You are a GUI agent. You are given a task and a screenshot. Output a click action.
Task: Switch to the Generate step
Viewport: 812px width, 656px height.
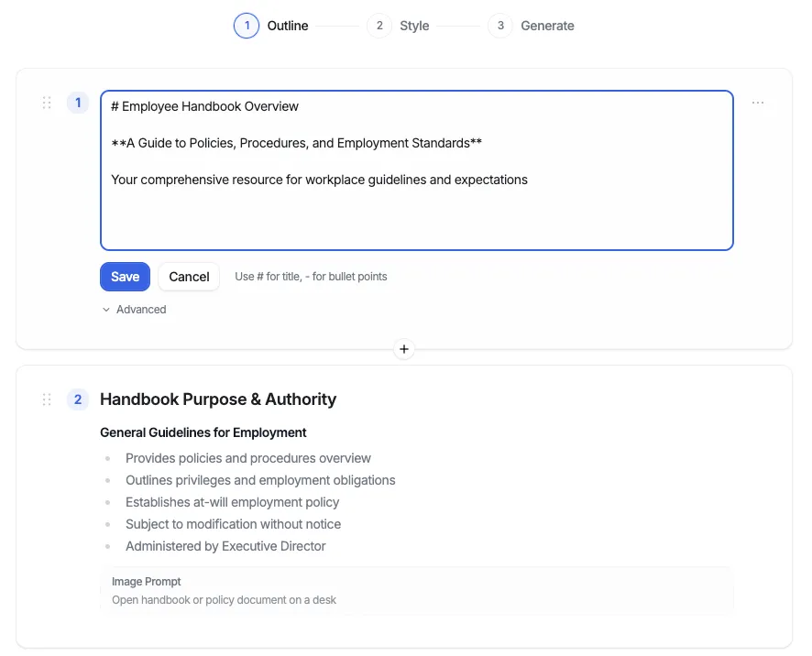548,26
